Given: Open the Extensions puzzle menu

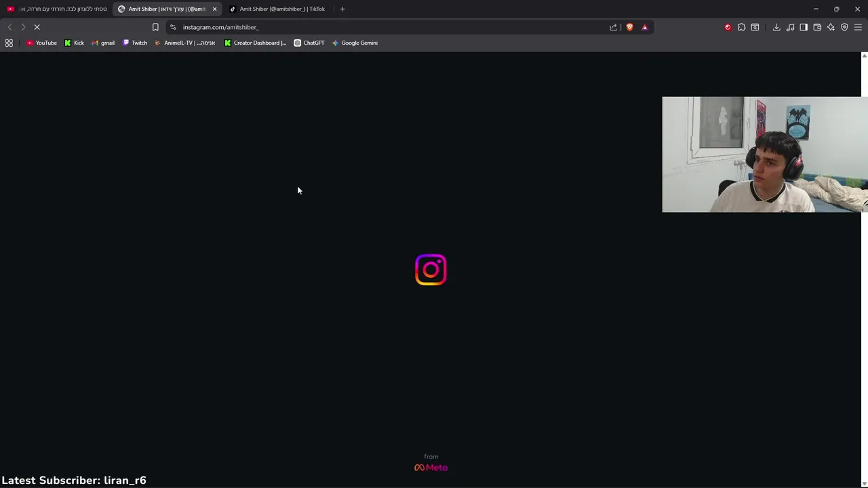Looking at the screenshot, I should click(x=741, y=27).
